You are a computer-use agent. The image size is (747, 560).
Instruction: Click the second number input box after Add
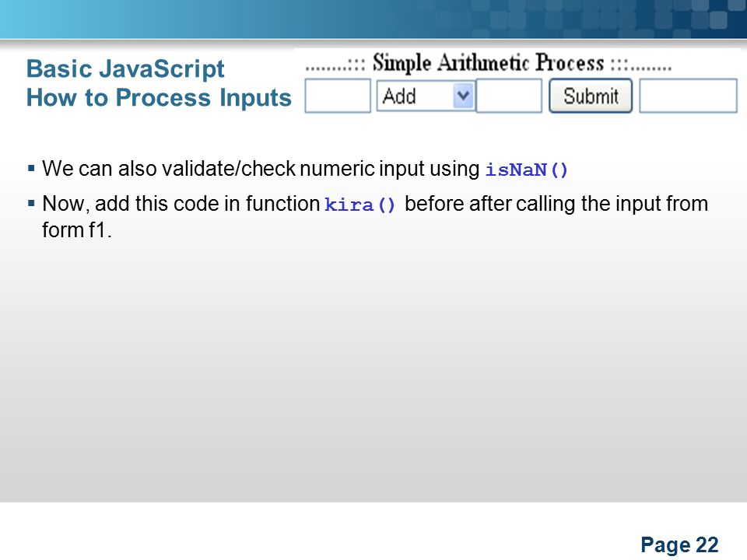point(509,96)
